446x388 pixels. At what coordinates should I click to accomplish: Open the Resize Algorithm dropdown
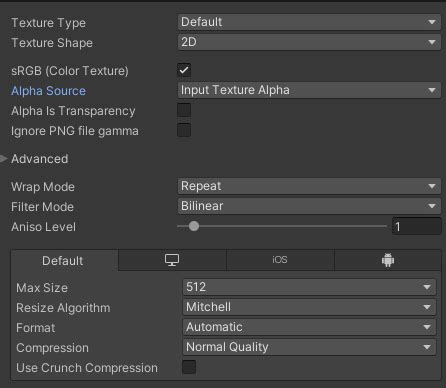[x=309, y=307]
